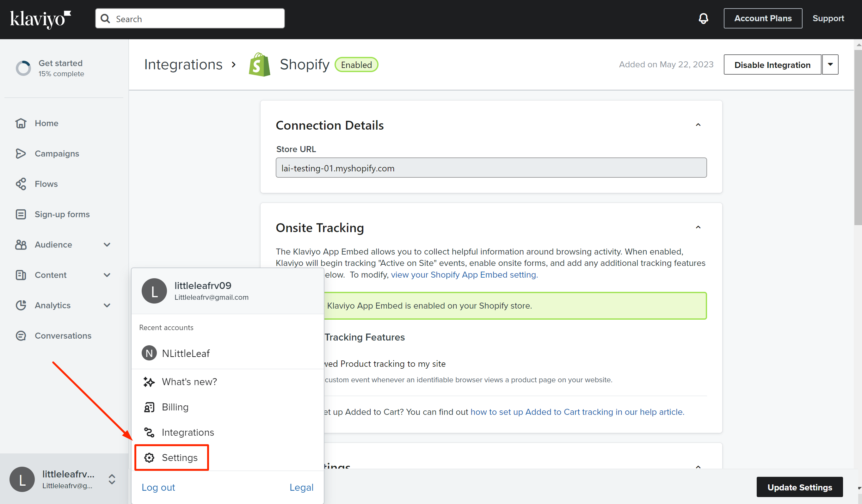
Task: Click the L avatar in account popup
Action: [154, 291]
